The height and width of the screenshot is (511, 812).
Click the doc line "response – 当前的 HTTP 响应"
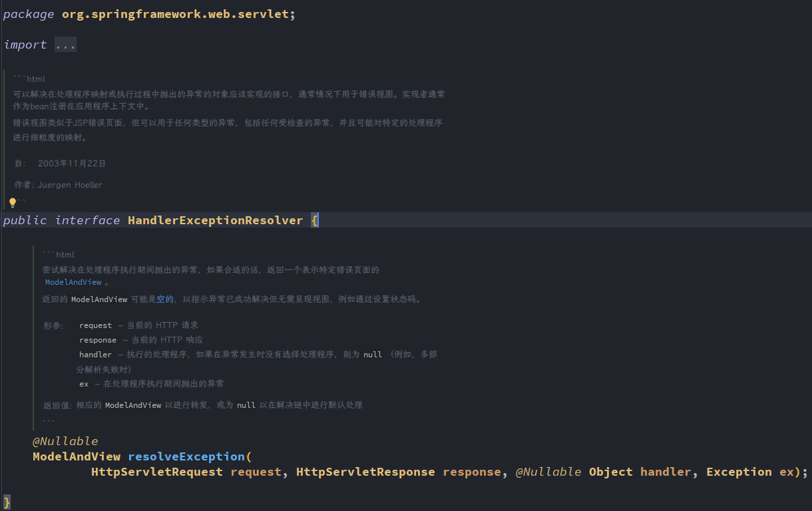pos(141,340)
